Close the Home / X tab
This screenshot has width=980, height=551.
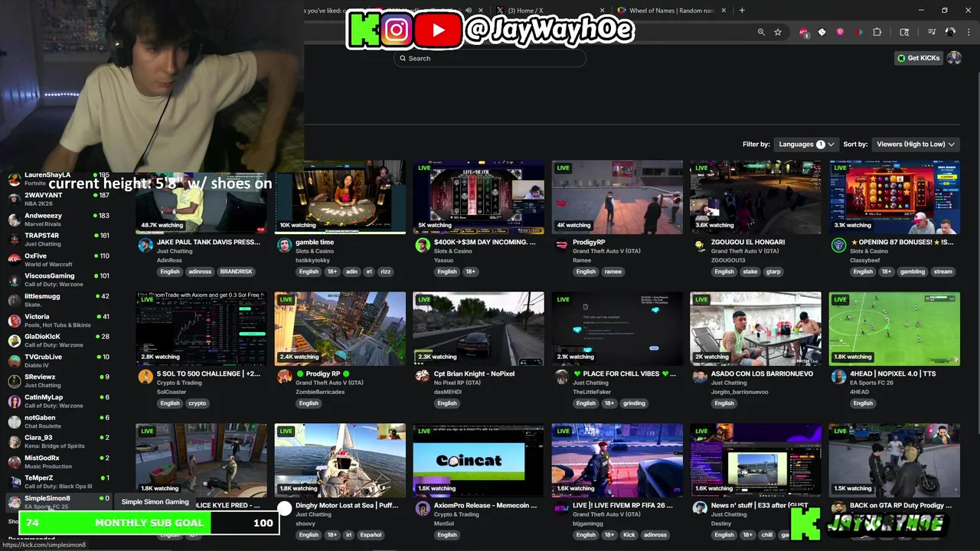pos(603,11)
